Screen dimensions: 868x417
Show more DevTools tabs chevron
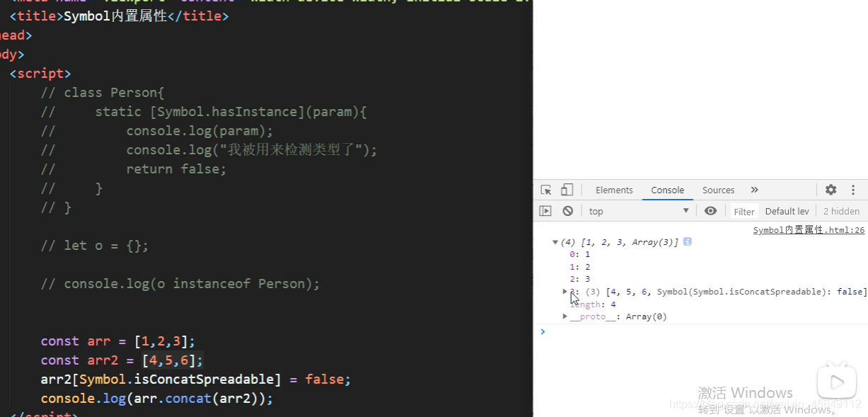click(754, 190)
